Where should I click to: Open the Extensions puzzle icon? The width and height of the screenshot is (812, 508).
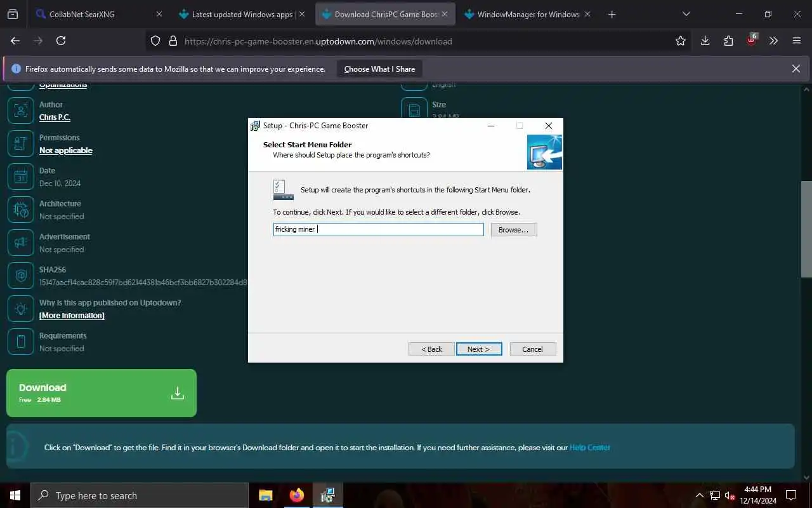[728, 41]
